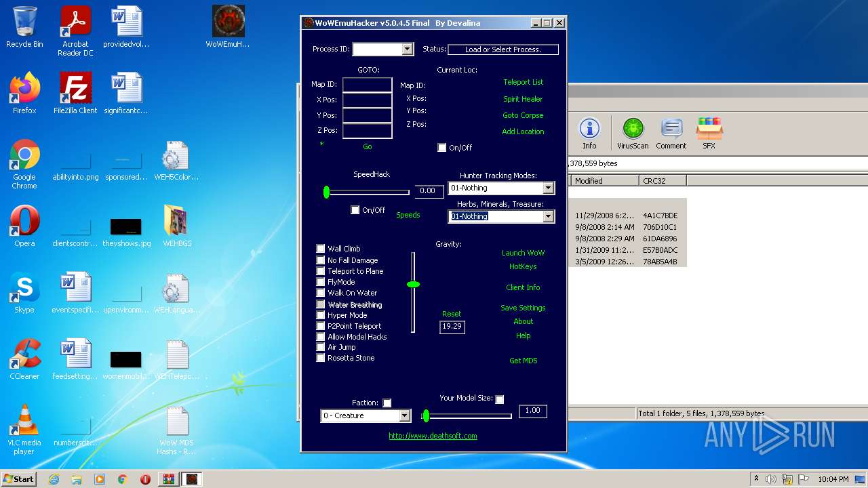868x488 pixels.
Task: Click the Start button
Action: click(18, 479)
